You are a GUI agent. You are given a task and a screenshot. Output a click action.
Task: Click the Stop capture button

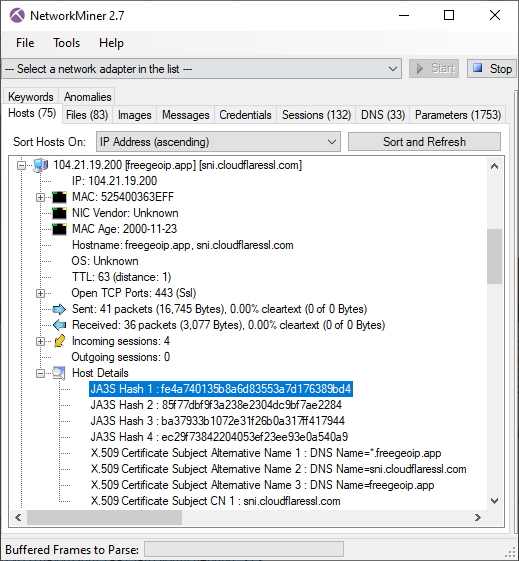(x=492, y=68)
